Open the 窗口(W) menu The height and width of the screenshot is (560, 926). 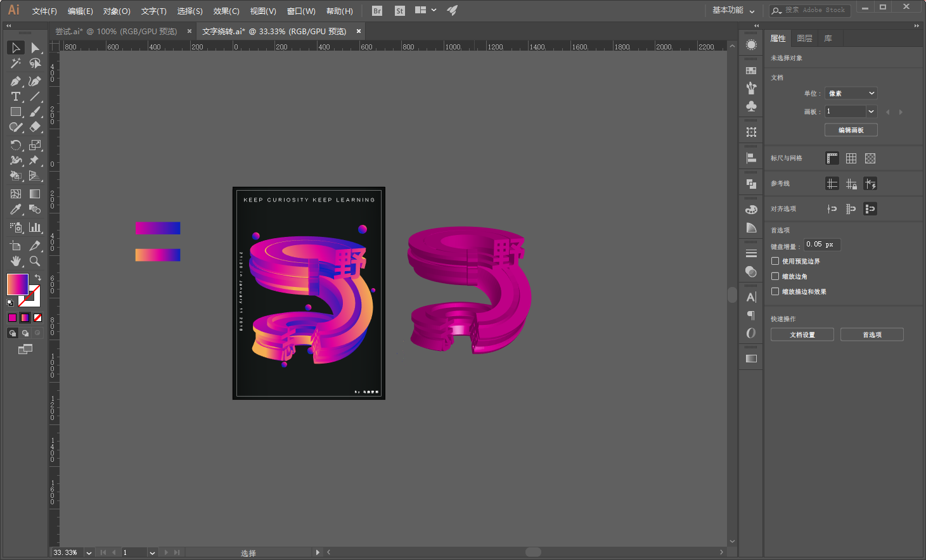pos(301,11)
